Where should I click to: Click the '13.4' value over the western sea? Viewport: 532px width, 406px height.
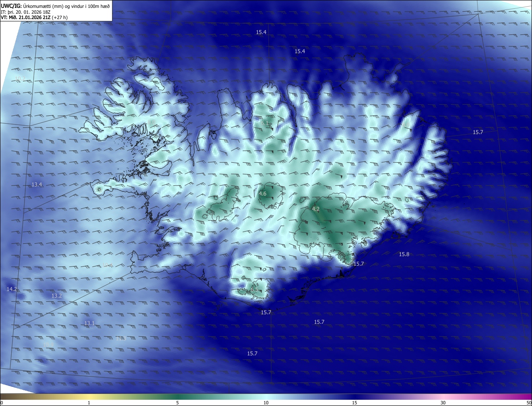[x=37, y=184]
